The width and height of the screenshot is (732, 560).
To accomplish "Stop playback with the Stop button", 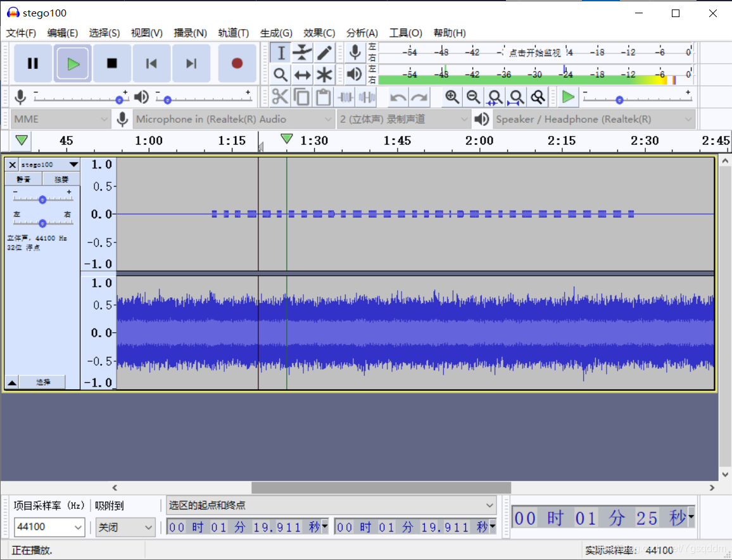I will point(112,63).
